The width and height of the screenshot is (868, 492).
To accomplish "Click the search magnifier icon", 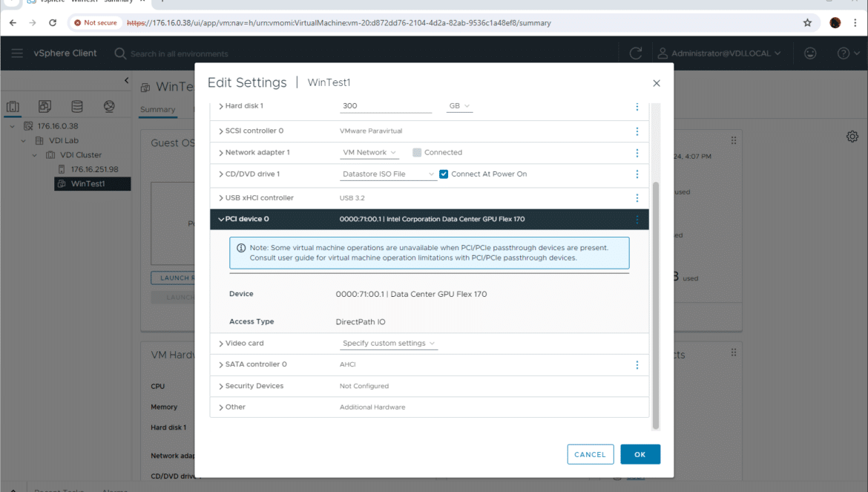I will (119, 53).
